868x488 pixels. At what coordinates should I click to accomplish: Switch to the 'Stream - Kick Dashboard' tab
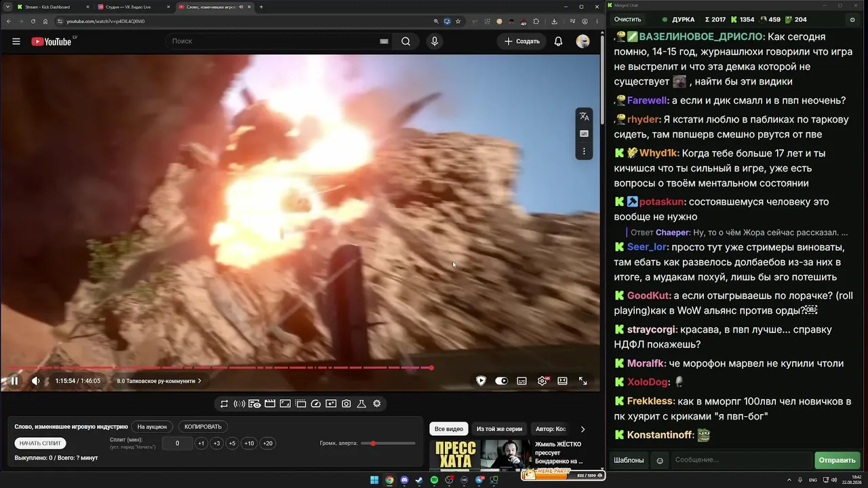tap(52, 7)
